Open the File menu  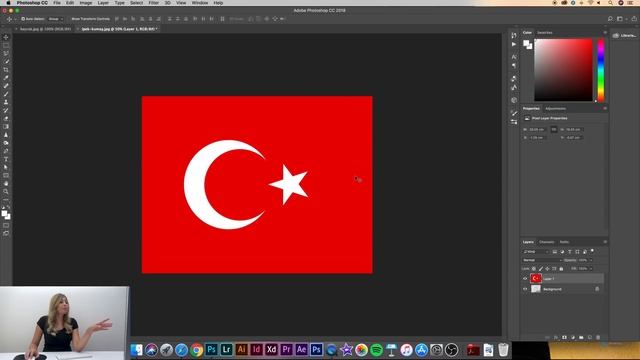[x=57, y=3]
